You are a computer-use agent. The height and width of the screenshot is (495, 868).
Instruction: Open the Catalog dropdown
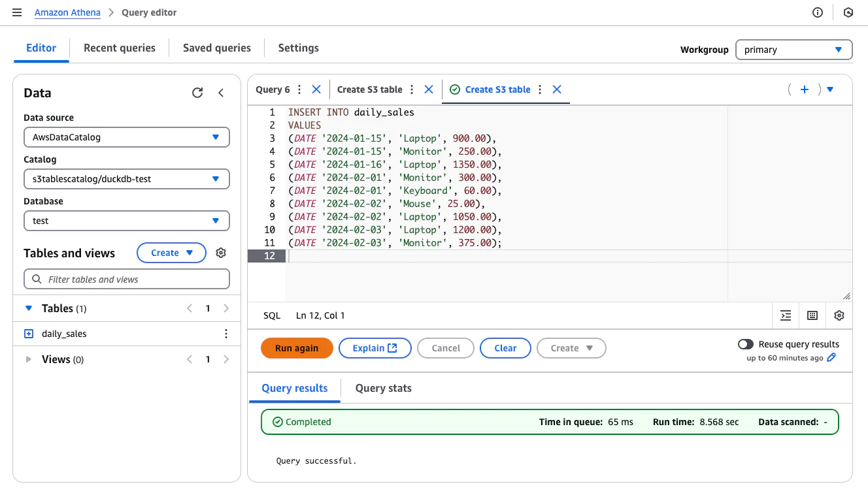(x=127, y=179)
